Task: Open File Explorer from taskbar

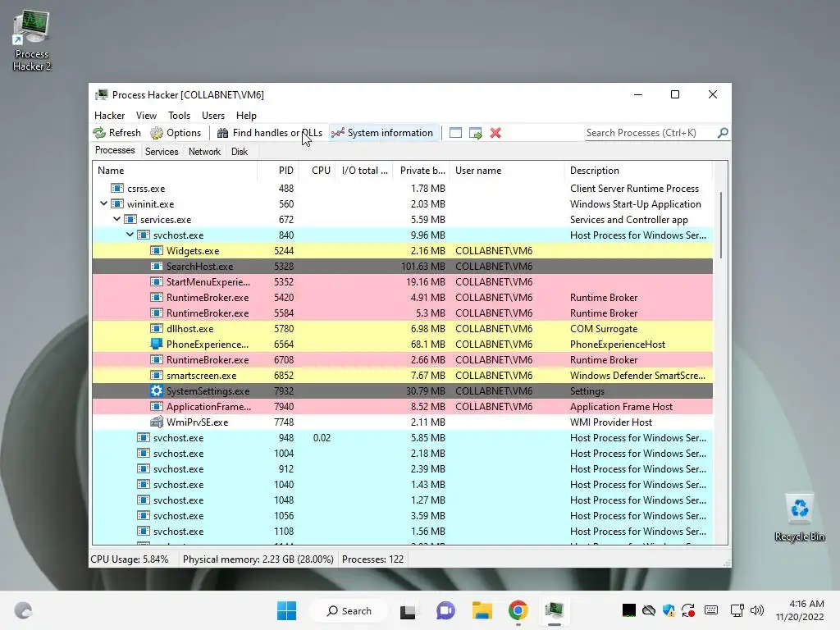Action: click(x=482, y=610)
